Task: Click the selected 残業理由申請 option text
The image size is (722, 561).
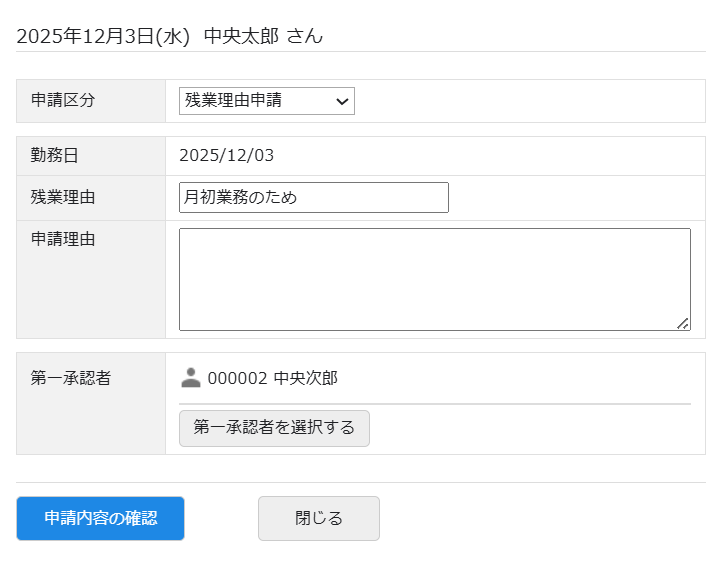Action: [x=233, y=101]
